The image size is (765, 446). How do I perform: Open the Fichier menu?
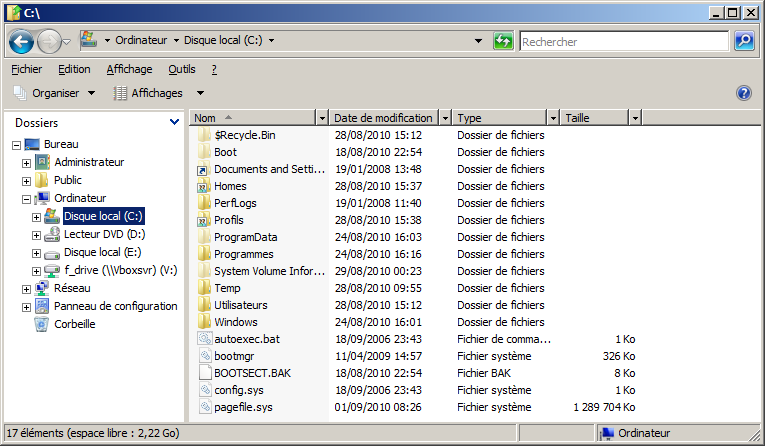tap(26, 69)
